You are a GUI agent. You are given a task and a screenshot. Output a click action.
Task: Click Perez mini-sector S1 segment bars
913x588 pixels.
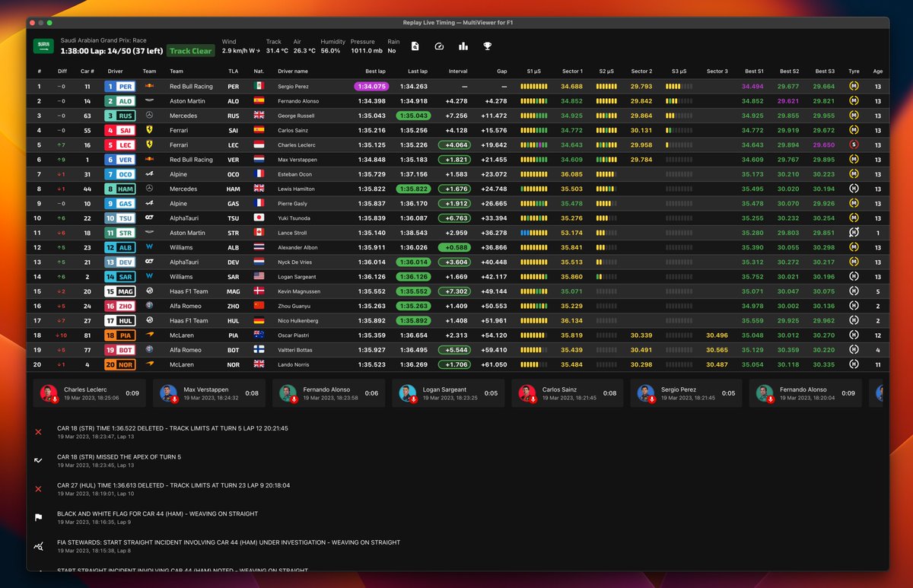click(533, 87)
